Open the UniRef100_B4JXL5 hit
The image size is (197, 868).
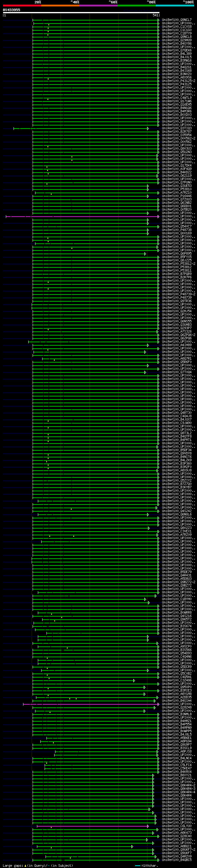pyautogui.click(x=176, y=57)
